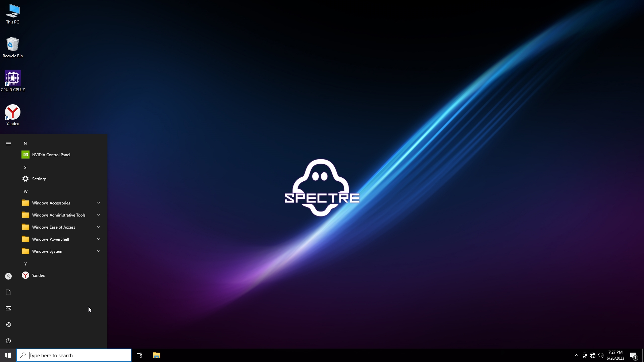The image size is (644, 362).
Task: Click the Type here to search box
Action: pos(74,355)
